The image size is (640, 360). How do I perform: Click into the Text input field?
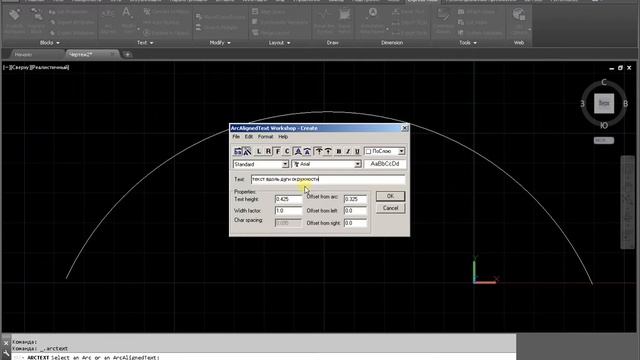click(328, 179)
